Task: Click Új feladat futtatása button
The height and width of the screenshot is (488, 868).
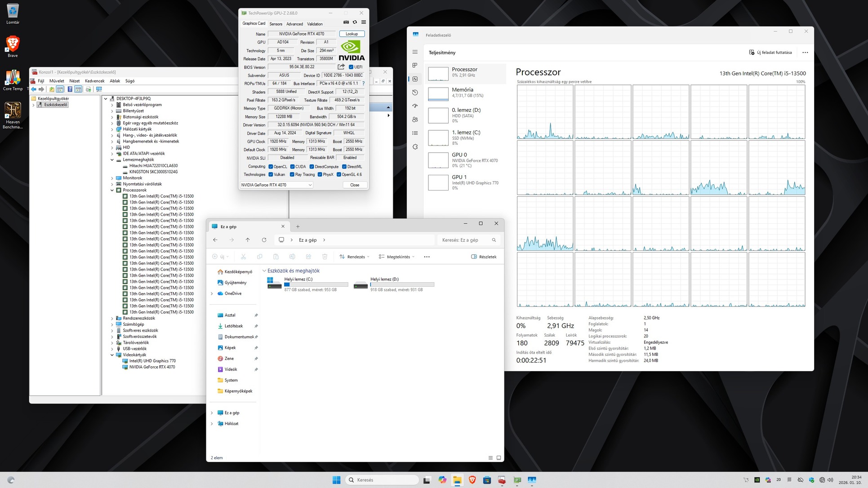Action: click(x=770, y=53)
